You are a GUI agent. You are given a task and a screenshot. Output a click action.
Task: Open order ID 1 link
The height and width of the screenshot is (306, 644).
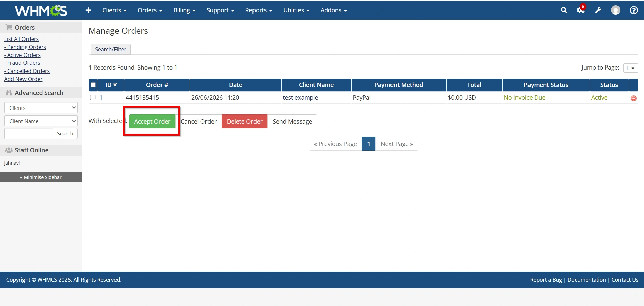pos(101,98)
